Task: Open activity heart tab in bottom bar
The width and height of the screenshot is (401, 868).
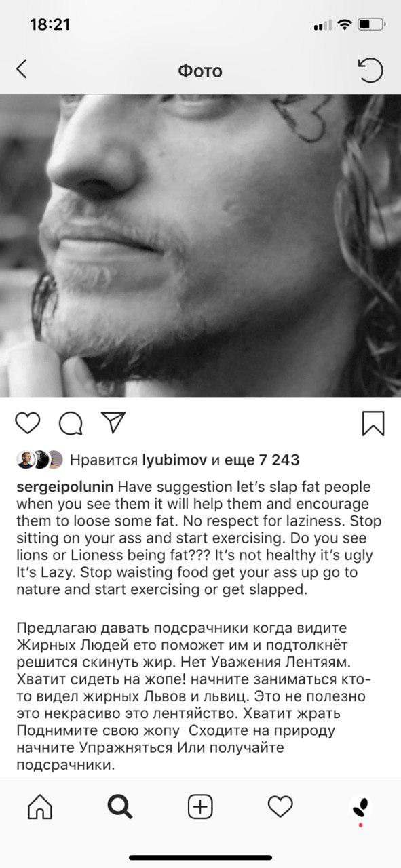Action: (x=280, y=807)
